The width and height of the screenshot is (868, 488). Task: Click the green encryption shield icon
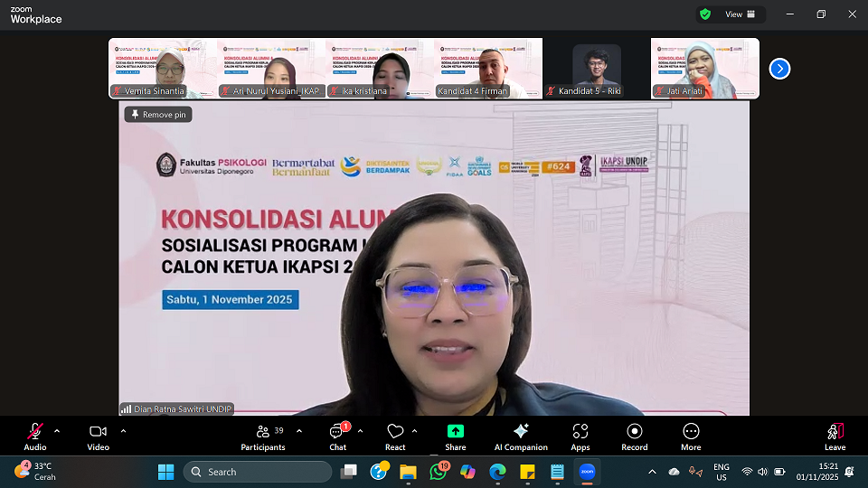(x=705, y=14)
